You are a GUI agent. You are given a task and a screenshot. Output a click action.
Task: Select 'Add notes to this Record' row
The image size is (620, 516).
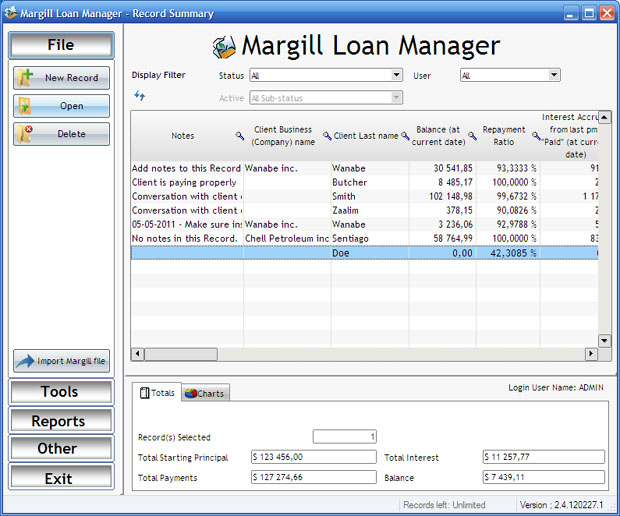(x=364, y=168)
